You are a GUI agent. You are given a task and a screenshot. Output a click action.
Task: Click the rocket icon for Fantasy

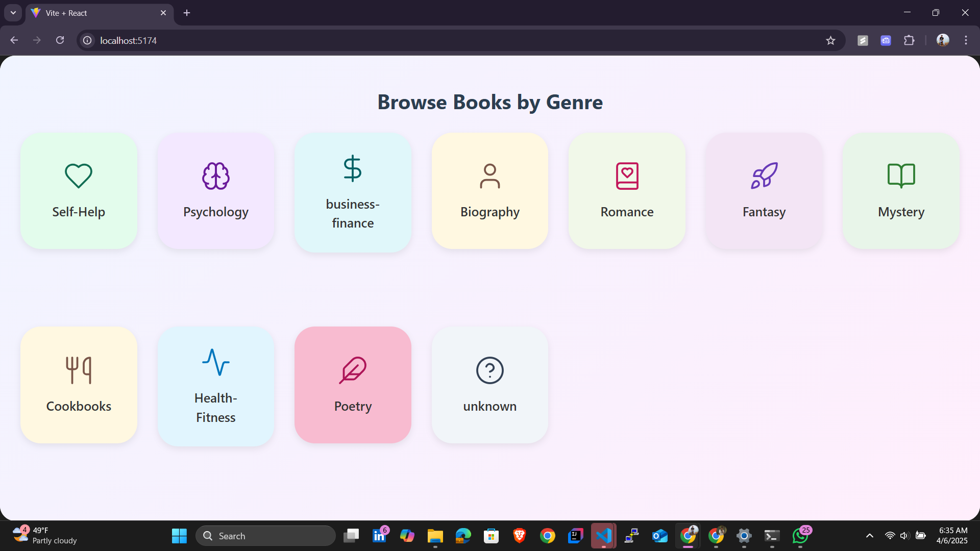pos(764,176)
